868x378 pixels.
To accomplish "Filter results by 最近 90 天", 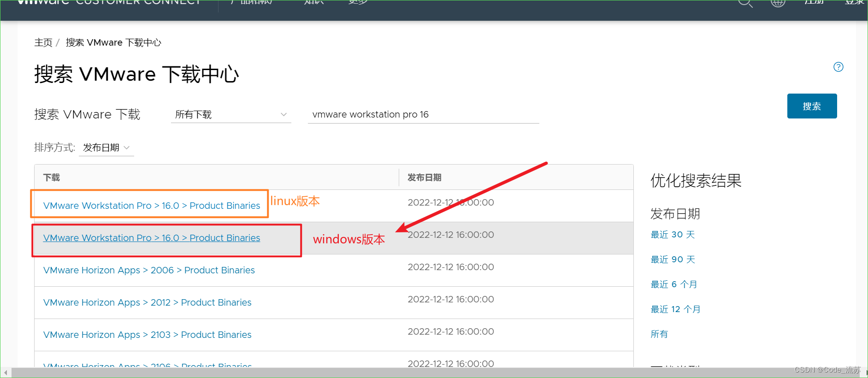I will (x=673, y=260).
